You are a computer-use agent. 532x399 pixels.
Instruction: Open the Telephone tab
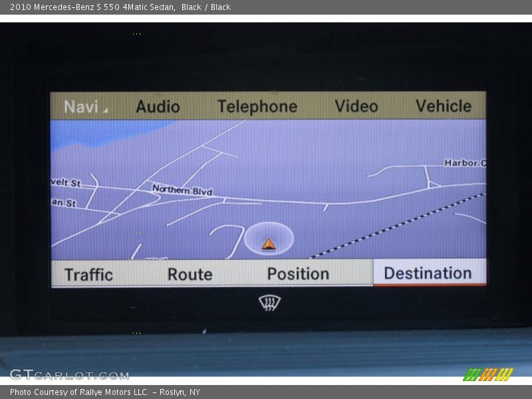pos(257,106)
